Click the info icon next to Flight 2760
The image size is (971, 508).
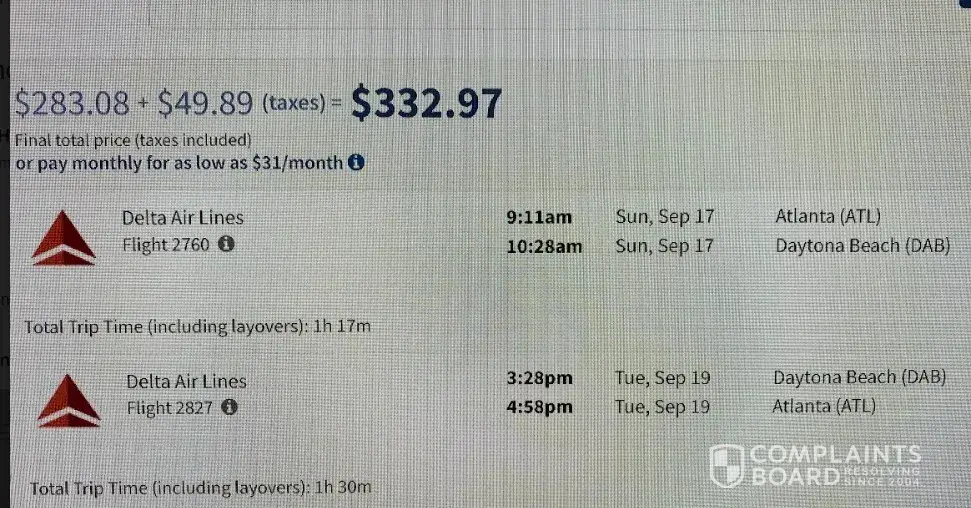pyautogui.click(x=226, y=243)
